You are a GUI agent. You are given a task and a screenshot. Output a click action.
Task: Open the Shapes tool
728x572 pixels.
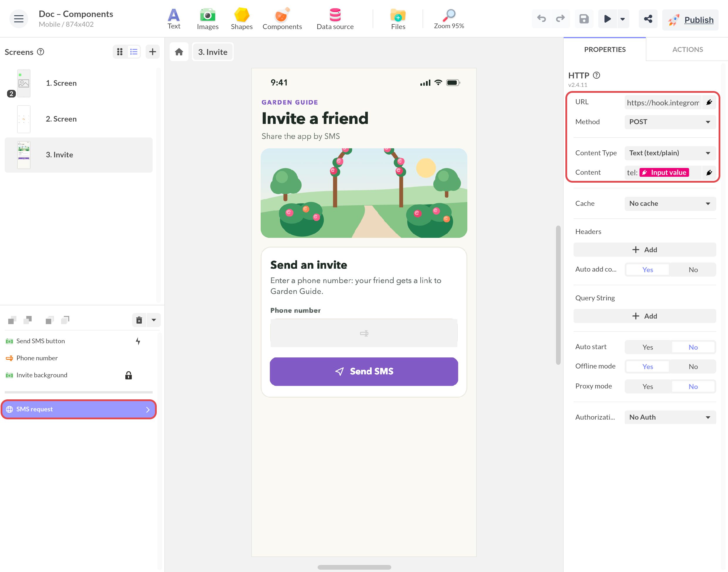[242, 19]
